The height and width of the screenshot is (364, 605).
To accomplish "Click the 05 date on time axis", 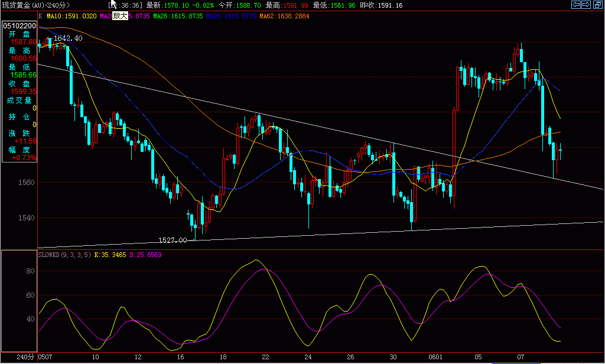I will 478,357.
